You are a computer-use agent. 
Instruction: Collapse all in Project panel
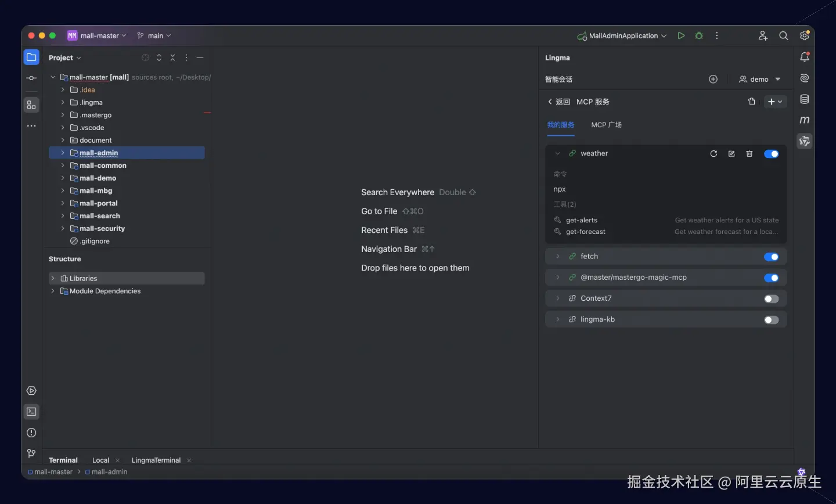click(x=172, y=57)
